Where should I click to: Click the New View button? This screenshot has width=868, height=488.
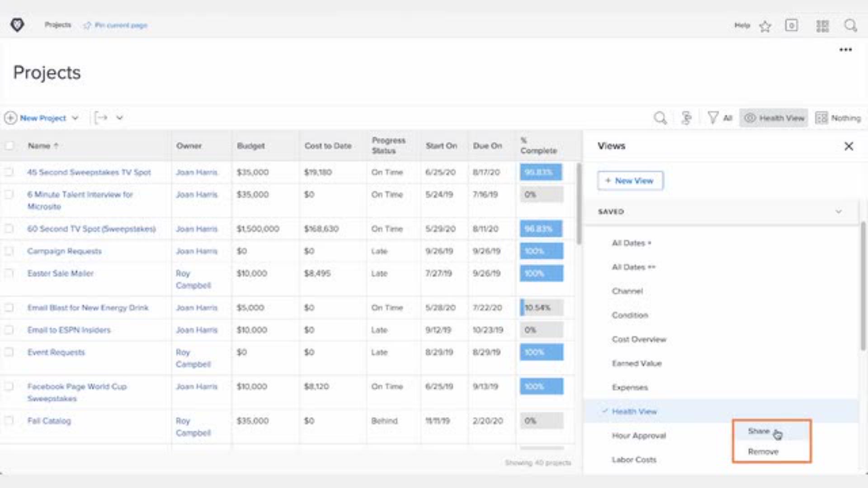(x=630, y=181)
